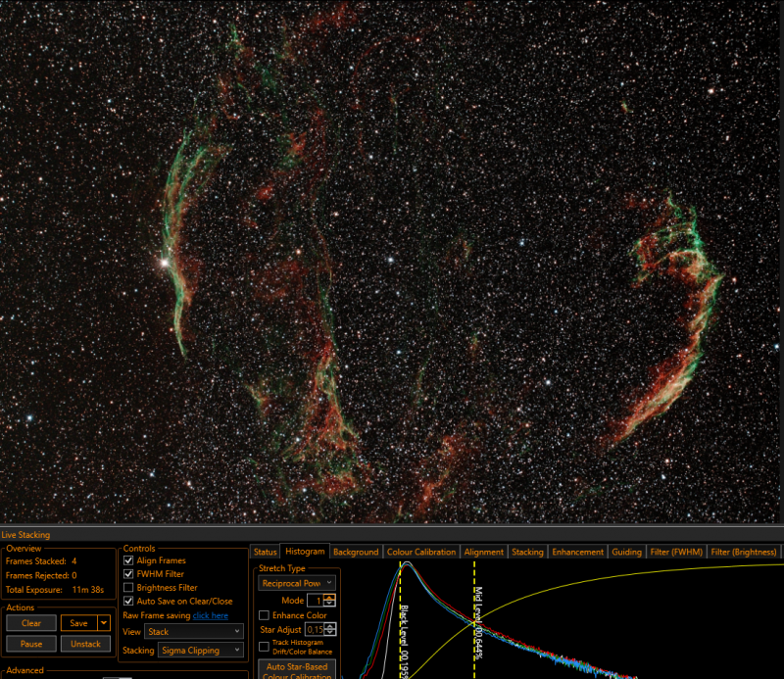This screenshot has width=784, height=679.
Task: Switch to the Alignment tab
Action: 483,552
